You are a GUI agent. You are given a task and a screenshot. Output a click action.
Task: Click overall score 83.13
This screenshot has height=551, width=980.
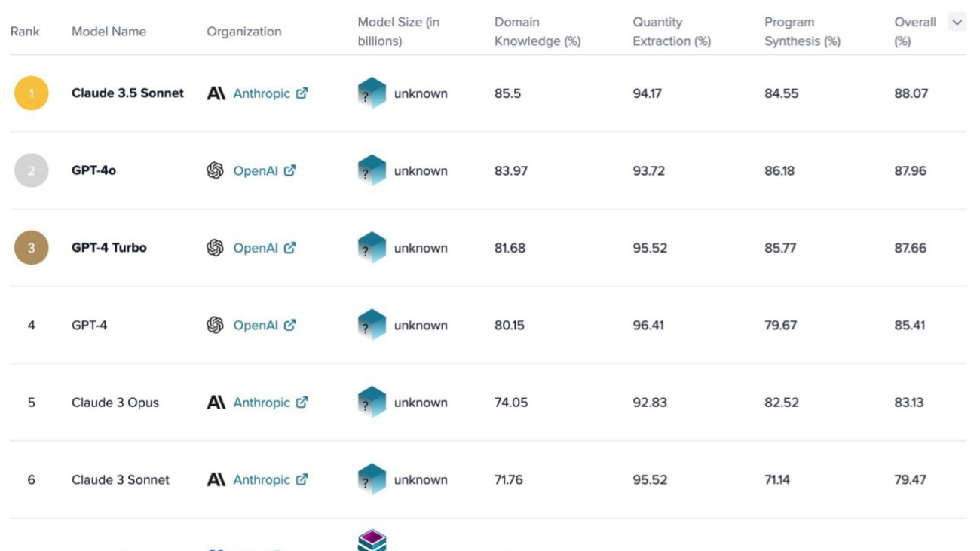pyautogui.click(x=910, y=403)
